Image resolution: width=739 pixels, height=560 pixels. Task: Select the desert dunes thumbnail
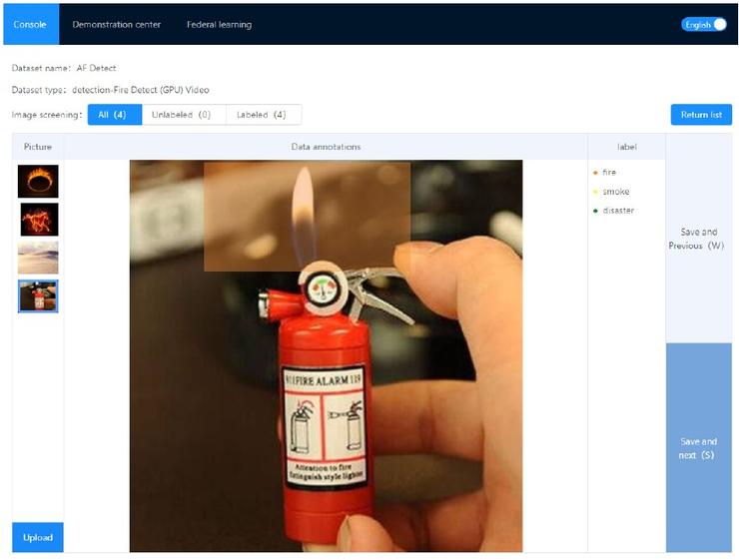(x=38, y=258)
